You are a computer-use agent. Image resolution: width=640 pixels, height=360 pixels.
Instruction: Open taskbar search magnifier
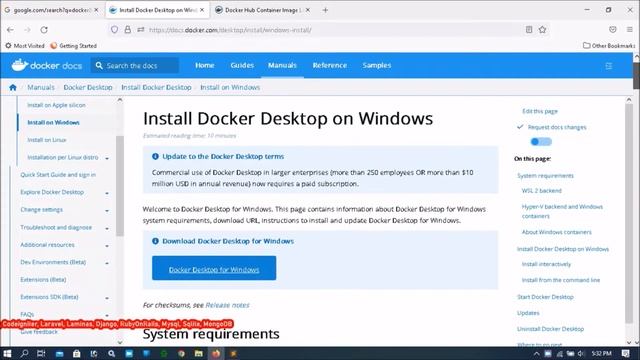(x=24, y=353)
